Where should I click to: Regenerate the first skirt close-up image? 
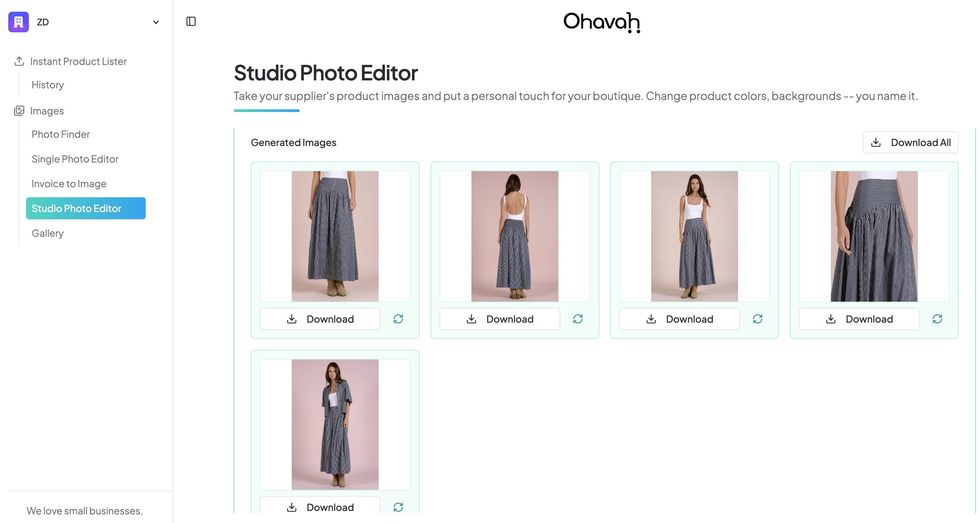(398, 319)
